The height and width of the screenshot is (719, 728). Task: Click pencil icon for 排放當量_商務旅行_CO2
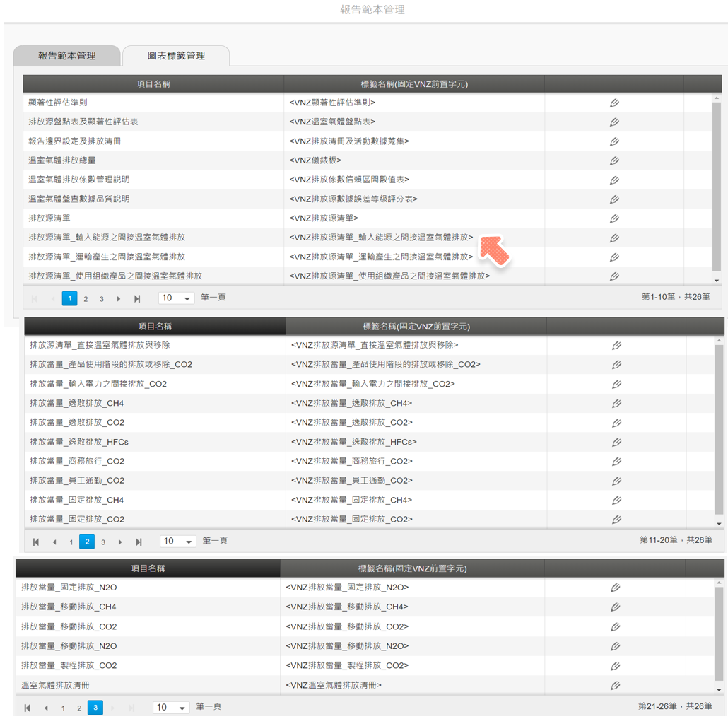point(616,462)
